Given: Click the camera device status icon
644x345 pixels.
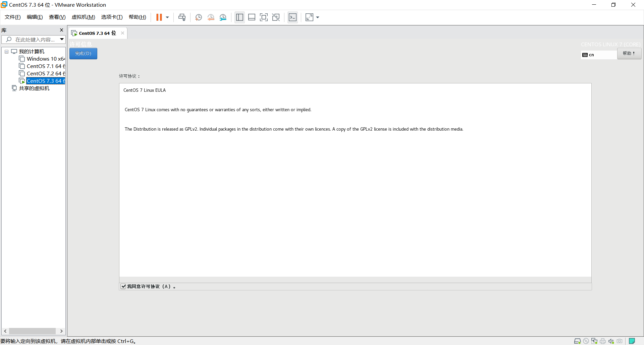Looking at the screenshot, I should point(620,341).
